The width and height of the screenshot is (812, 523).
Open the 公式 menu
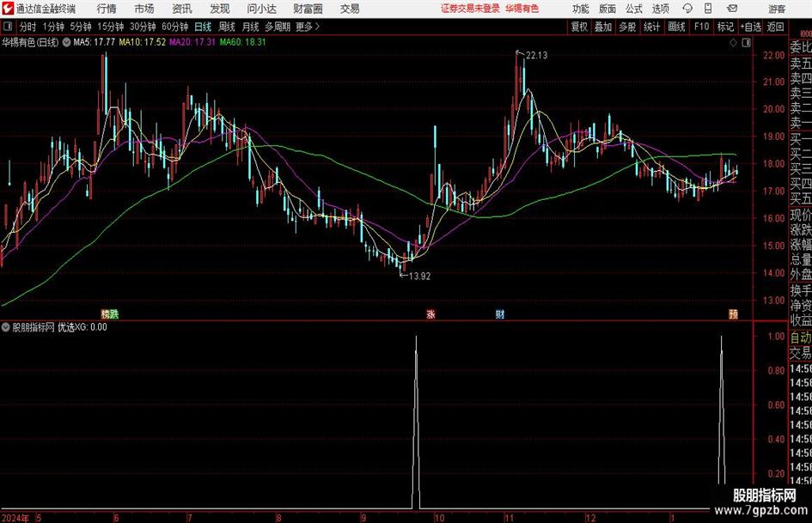(x=634, y=9)
